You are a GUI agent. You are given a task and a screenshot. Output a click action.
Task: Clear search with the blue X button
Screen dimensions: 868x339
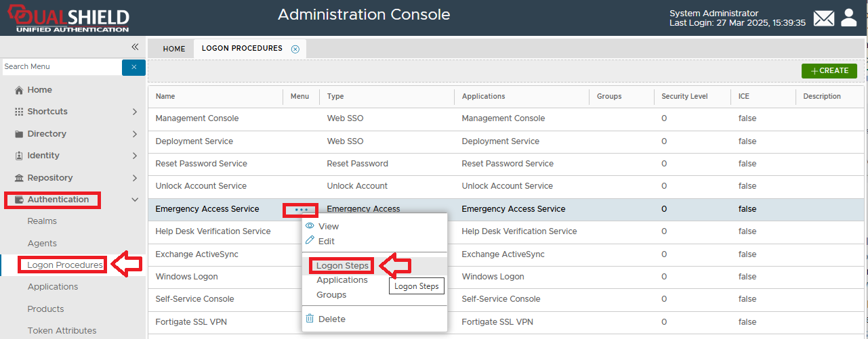133,67
